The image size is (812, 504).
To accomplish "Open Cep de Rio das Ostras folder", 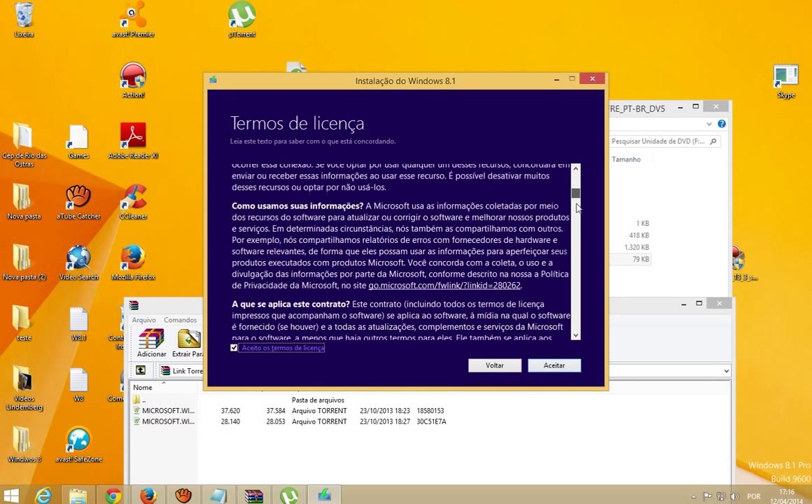I will pos(24,144).
